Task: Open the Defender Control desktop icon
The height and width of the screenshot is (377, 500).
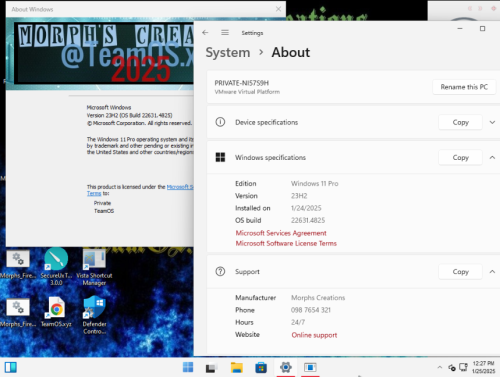Action: click(x=95, y=315)
